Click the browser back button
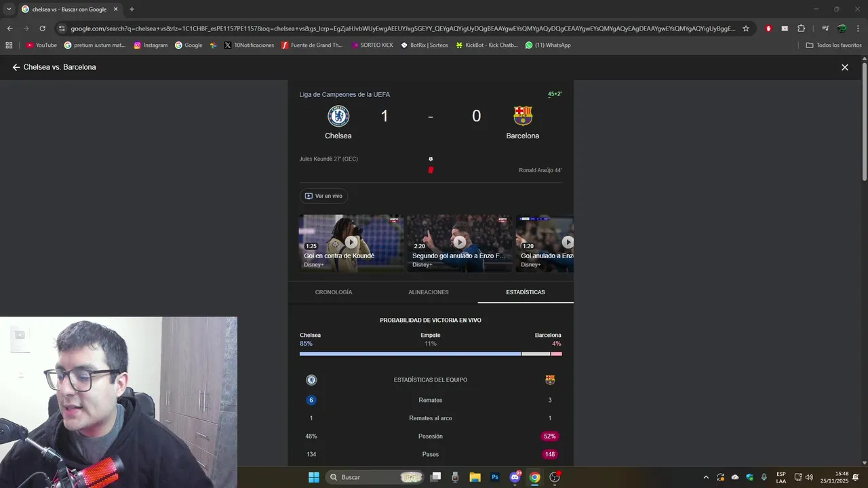This screenshot has height=488, width=868. [x=9, y=28]
